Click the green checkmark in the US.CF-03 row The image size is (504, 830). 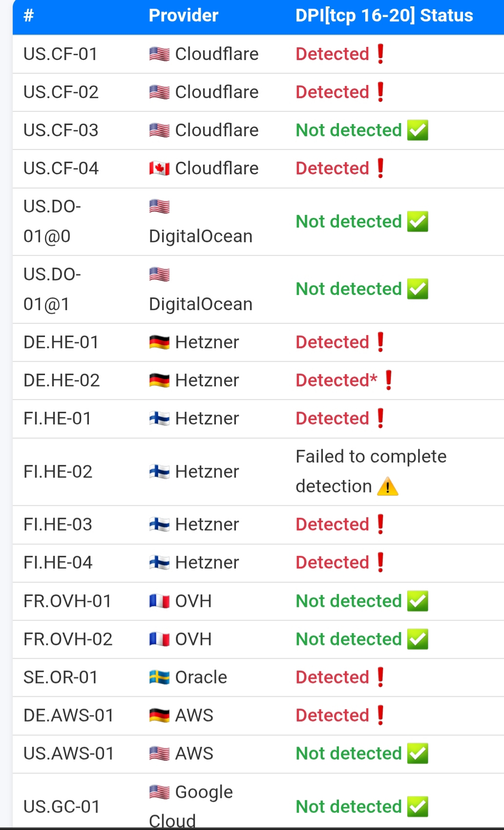point(418,130)
